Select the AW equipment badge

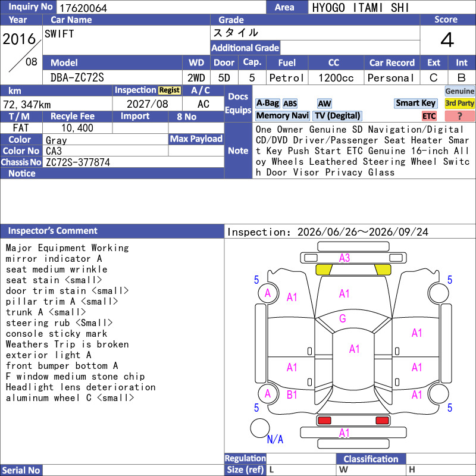pos(324,104)
